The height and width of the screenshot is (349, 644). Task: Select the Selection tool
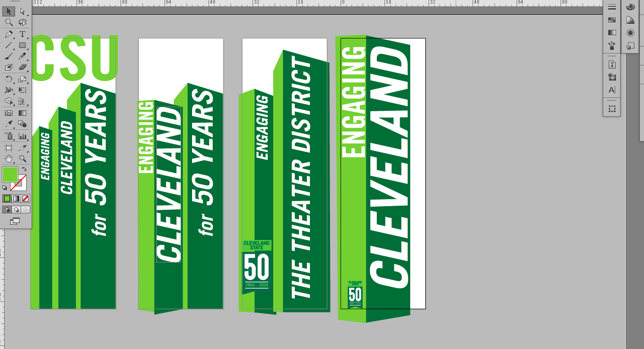click(x=8, y=12)
